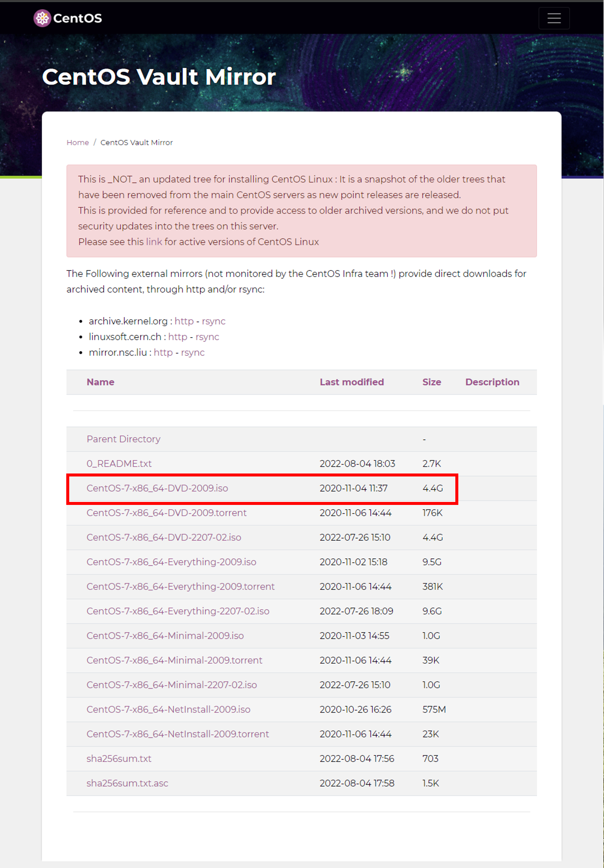Image resolution: width=604 pixels, height=868 pixels.
Task: Download CentOS-7-x86_64-DVD-2009.torrent
Action: [x=167, y=513]
